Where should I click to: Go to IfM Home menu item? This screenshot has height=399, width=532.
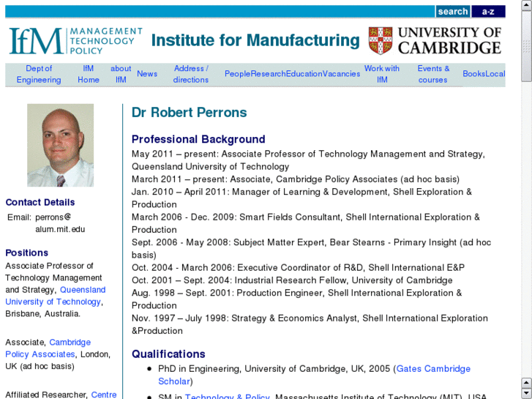(89, 74)
